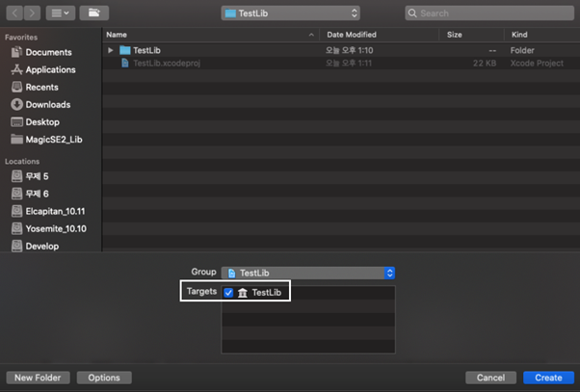
Task: Click the 오늘 오후 1:10 date cell
Action: (x=349, y=50)
